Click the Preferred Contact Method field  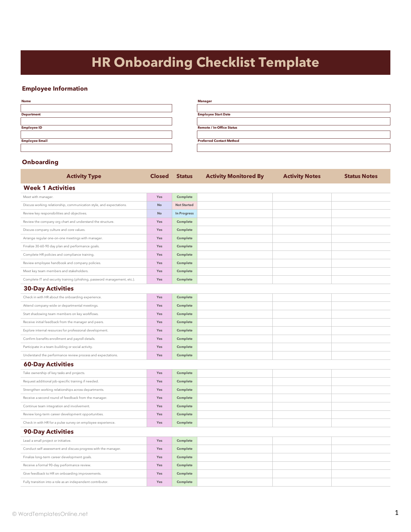pos(293,148)
